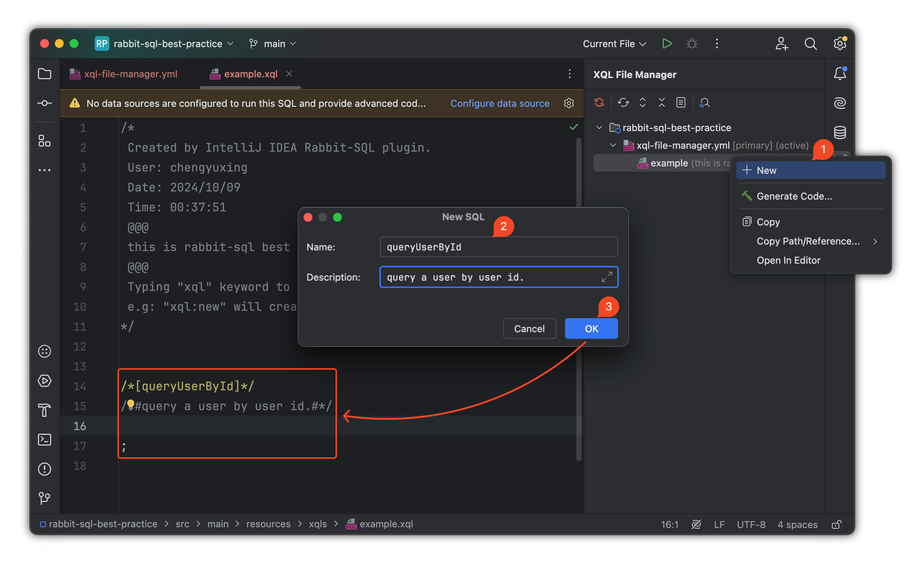Choose Generate Code... from context menu
The width and height of the screenshot is (924, 563).
click(x=811, y=196)
